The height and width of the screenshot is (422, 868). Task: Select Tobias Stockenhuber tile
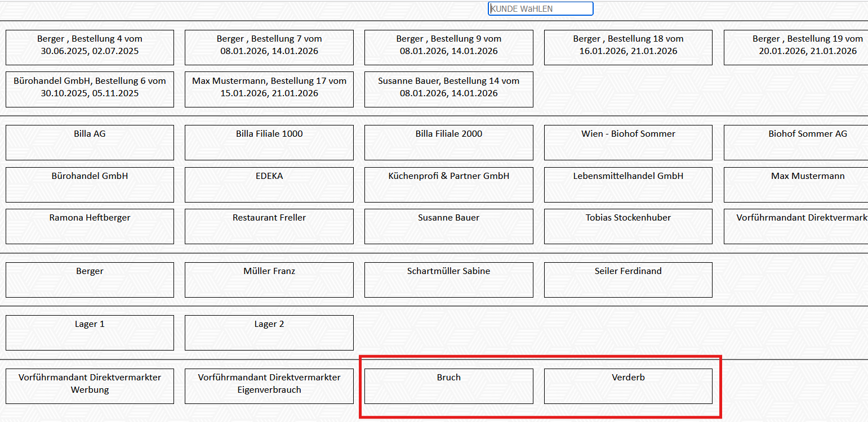point(628,226)
